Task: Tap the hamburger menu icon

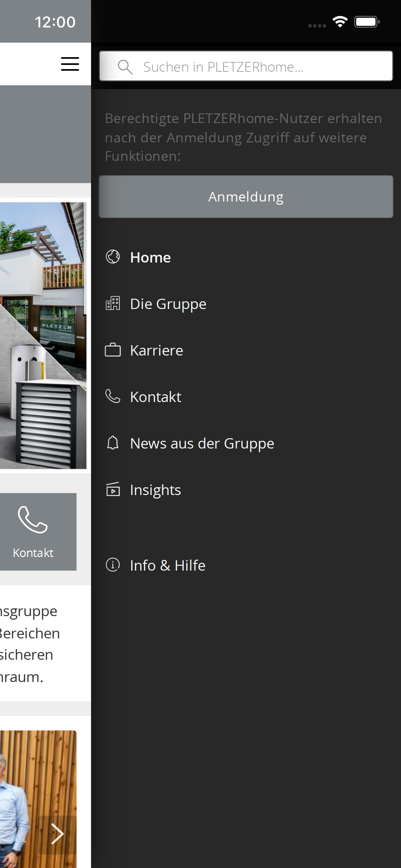Action: click(70, 64)
